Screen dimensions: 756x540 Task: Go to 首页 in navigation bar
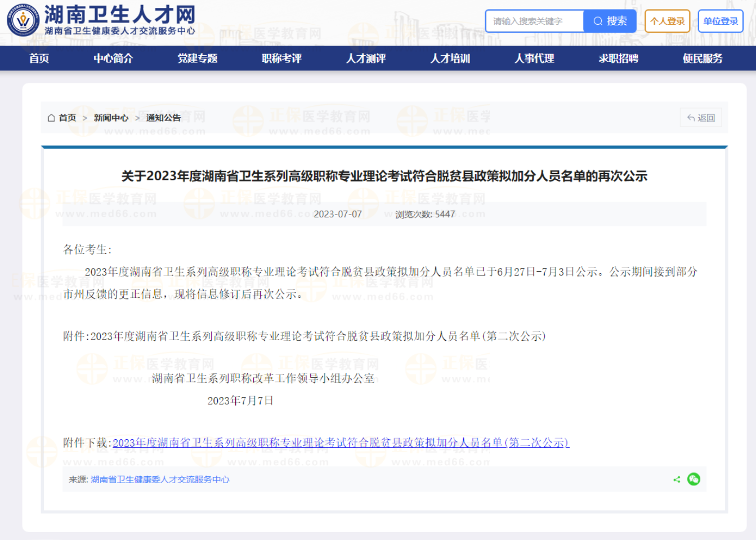[39, 58]
